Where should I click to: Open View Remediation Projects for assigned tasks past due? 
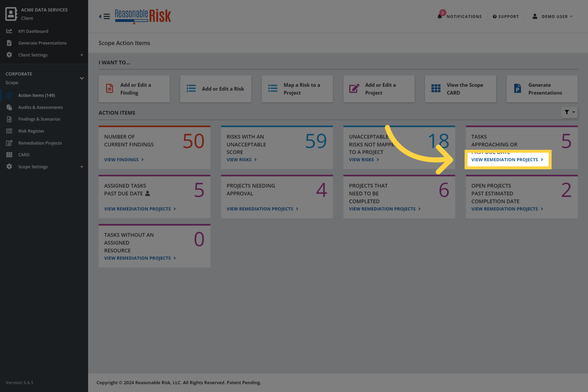point(140,209)
